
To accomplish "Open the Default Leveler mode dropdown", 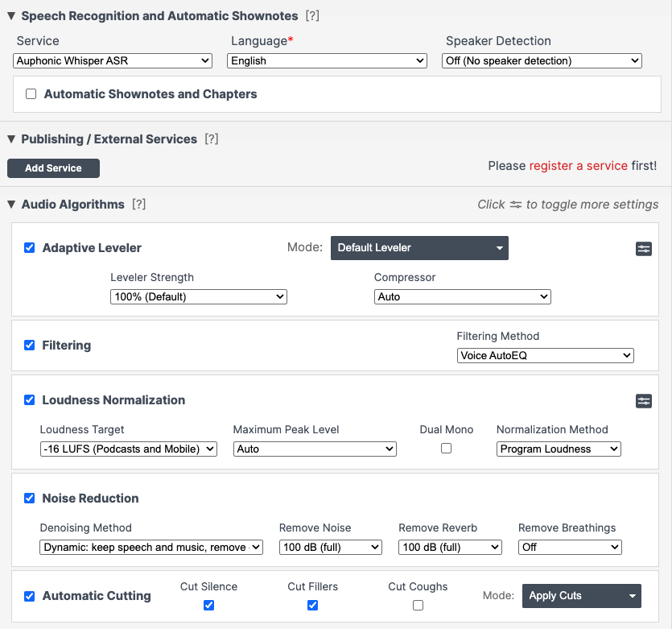I will [419, 248].
